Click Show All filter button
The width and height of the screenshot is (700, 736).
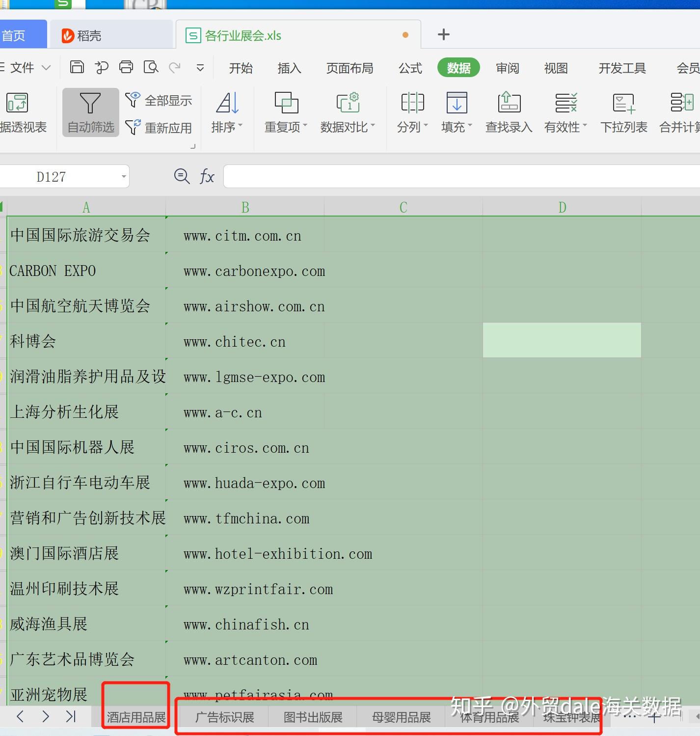(159, 100)
